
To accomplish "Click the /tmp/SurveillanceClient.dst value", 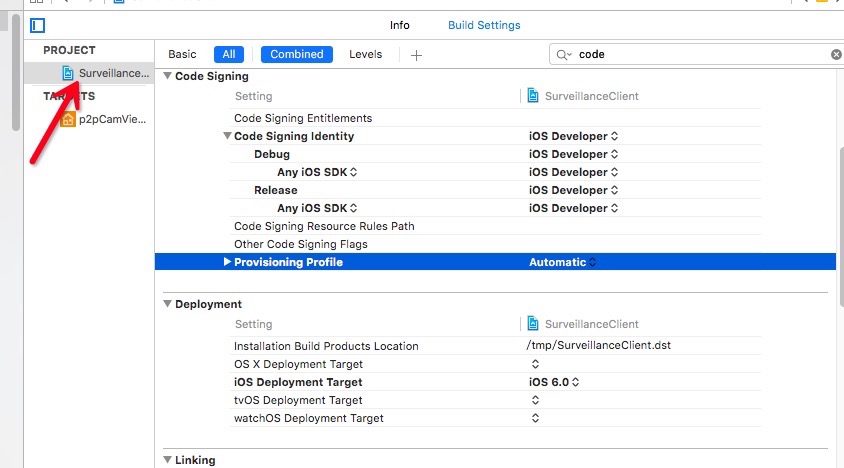I will pyautogui.click(x=599, y=345).
